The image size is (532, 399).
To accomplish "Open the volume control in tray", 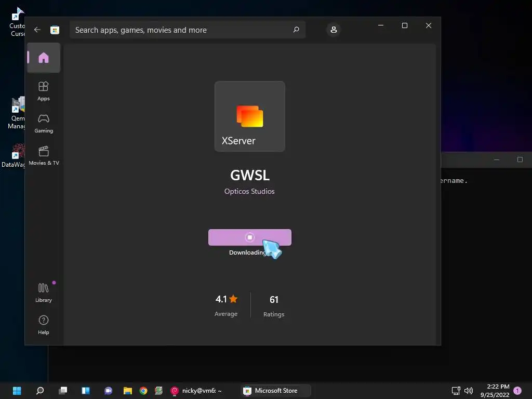I will pos(469,391).
